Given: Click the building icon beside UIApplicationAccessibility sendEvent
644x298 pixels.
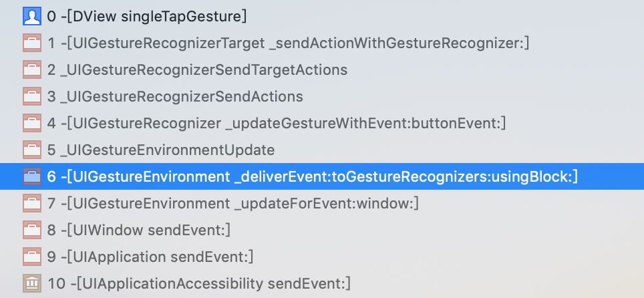Looking at the screenshot, I should (x=32, y=283).
